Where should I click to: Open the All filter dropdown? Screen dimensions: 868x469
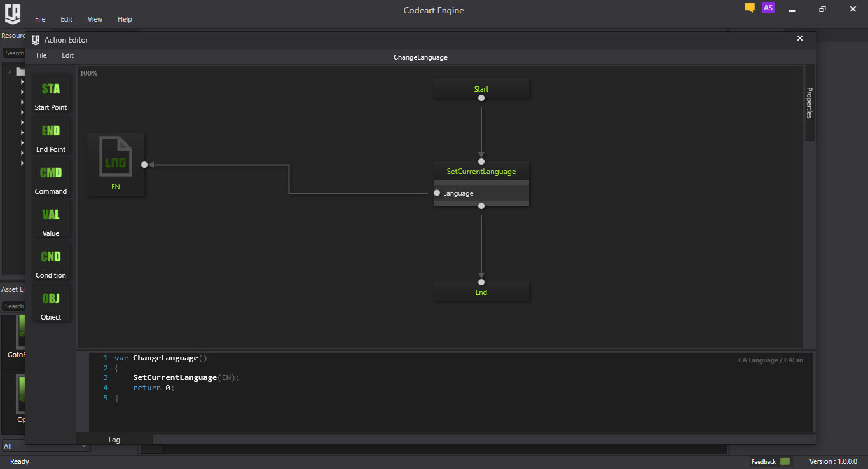click(x=45, y=446)
